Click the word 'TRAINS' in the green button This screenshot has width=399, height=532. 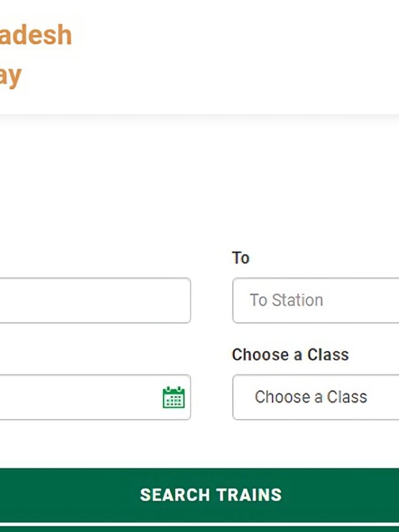point(249,495)
